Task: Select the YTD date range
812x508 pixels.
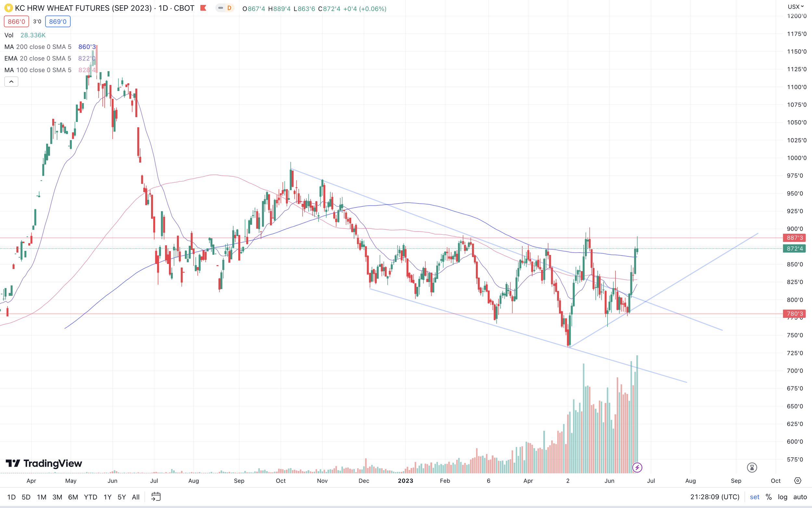Action: pos(90,497)
